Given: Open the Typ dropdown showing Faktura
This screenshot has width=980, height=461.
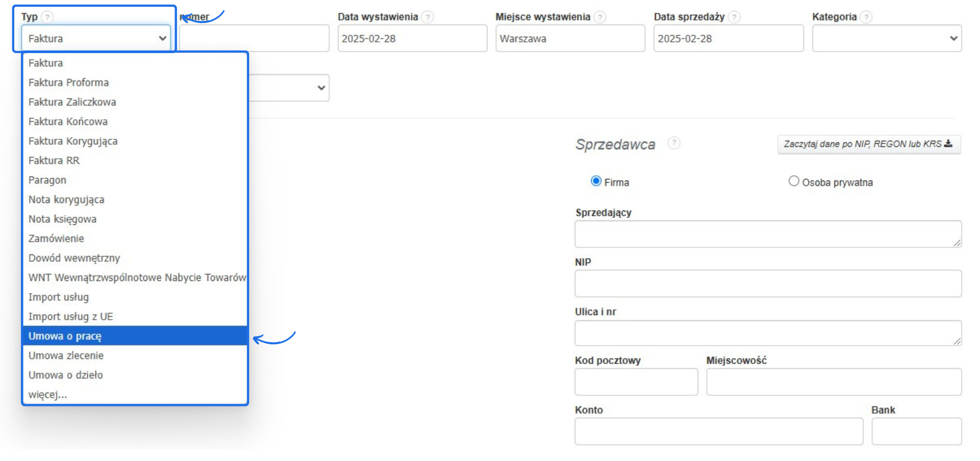Looking at the screenshot, I should 96,39.
